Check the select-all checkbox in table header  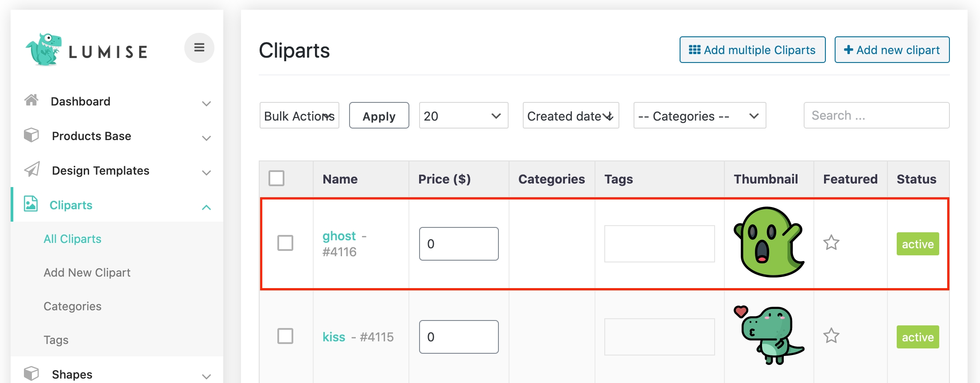(x=276, y=179)
